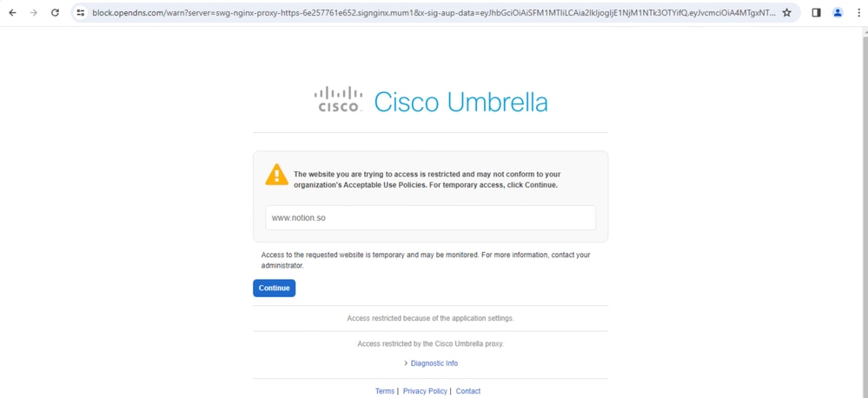Open the Privacy Policy link
The width and height of the screenshot is (868, 398).
[425, 391]
